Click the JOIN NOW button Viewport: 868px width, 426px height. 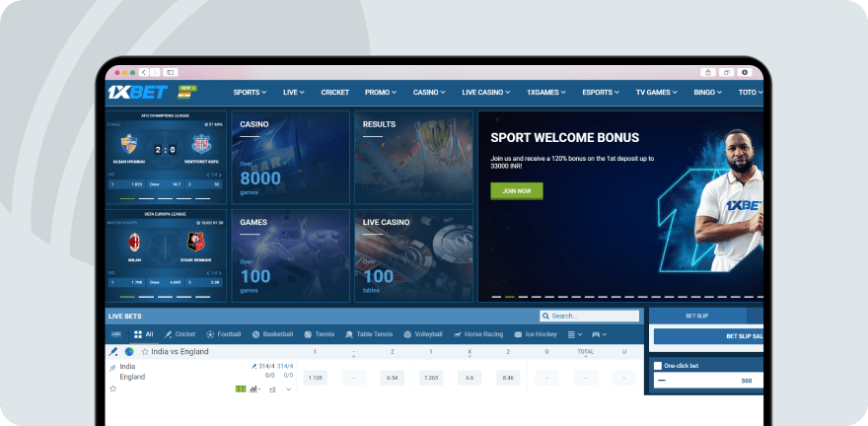(517, 191)
